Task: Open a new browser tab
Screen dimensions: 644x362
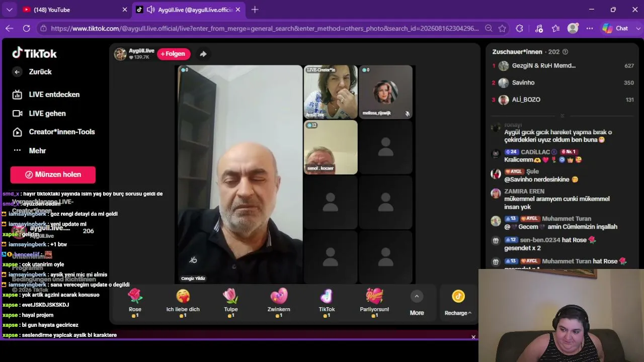Action: coord(255,10)
